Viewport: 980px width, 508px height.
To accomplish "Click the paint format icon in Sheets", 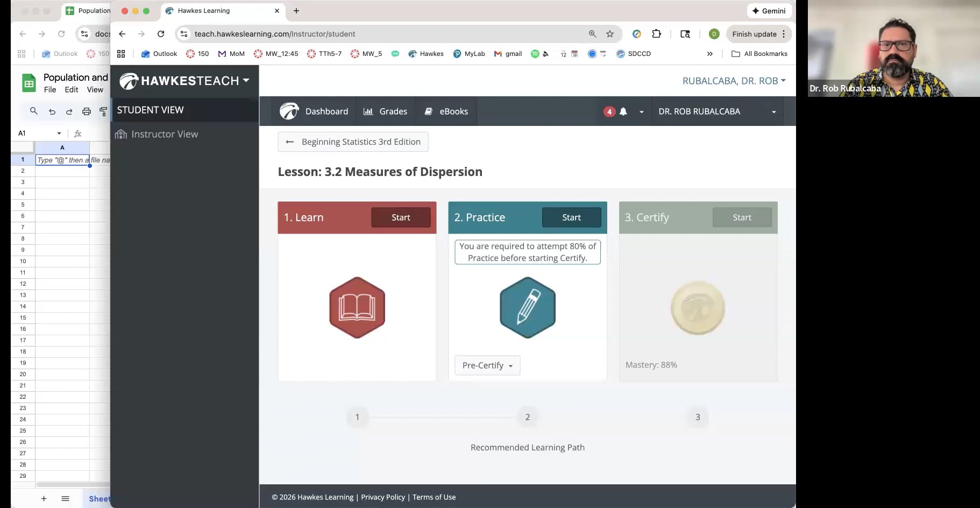I will (103, 111).
